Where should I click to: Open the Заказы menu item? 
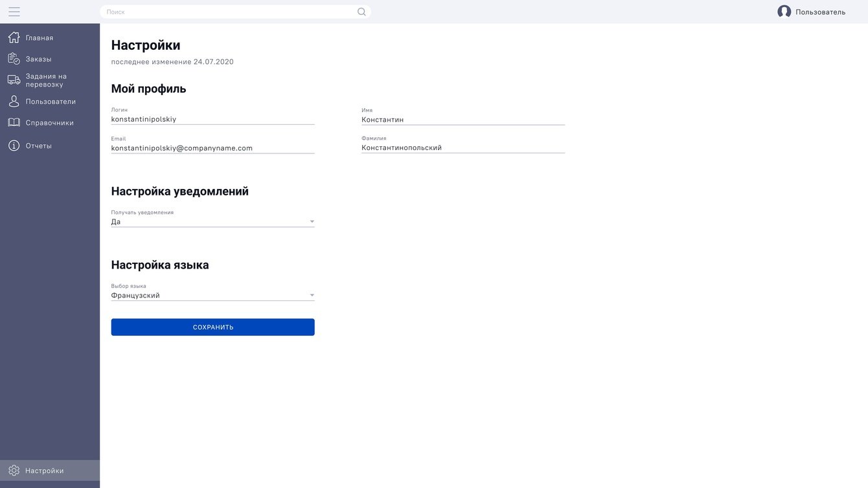pos(39,59)
